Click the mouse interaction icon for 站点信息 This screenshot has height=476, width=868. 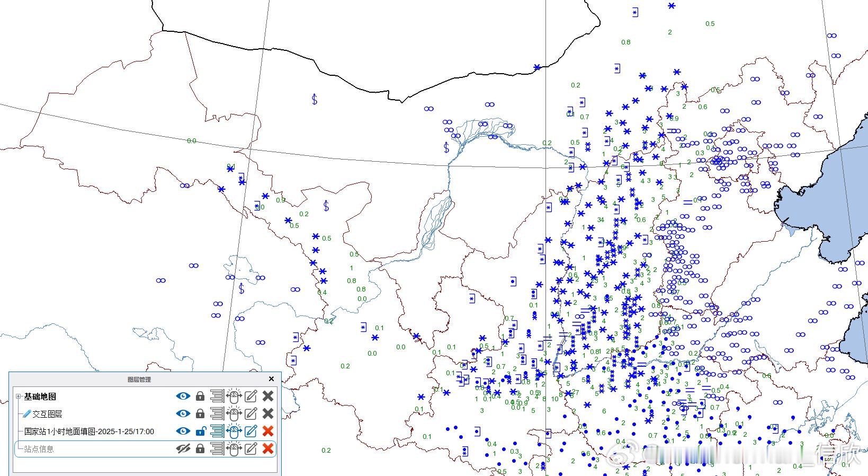pyautogui.click(x=234, y=448)
